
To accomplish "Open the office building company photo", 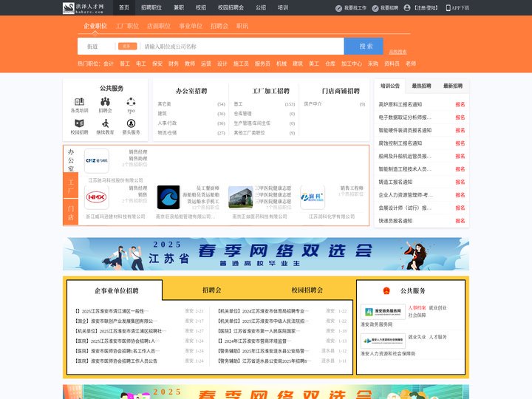I will [x=241, y=197].
